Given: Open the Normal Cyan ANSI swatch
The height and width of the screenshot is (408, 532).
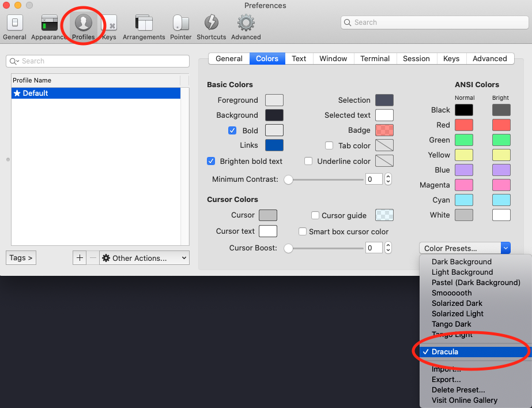Looking at the screenshot, I should (x=464, y=200).
